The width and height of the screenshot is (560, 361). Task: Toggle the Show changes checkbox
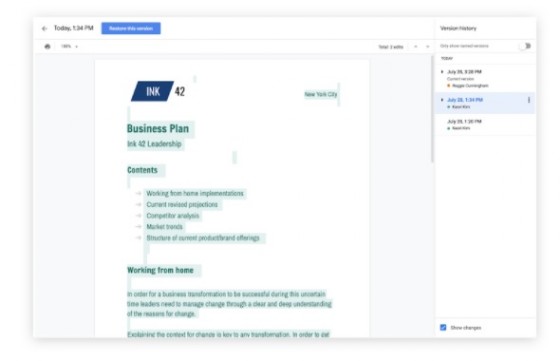443,327
